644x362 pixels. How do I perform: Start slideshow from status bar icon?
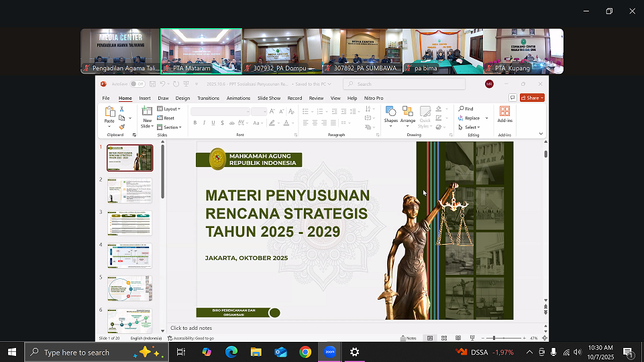coord(473,338)
